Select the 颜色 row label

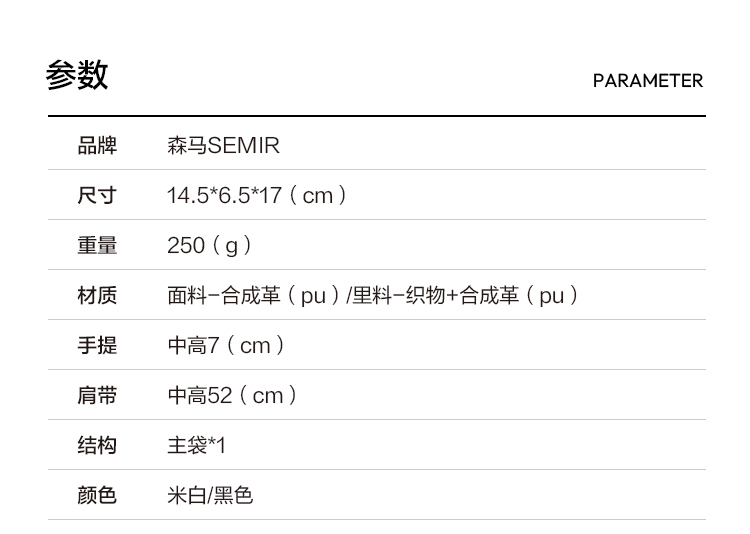[97, 496]
